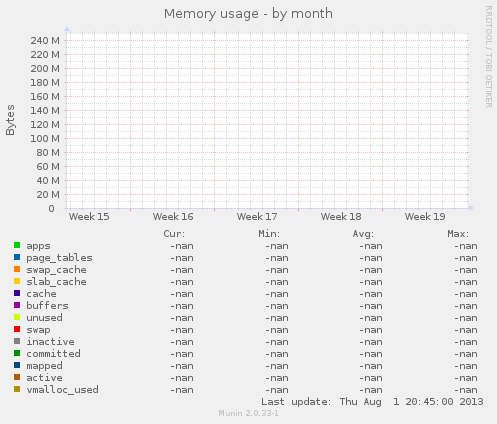Select the 'committed' legend label
Viewport: 497px width, 424px height.
tap(53, 354)
